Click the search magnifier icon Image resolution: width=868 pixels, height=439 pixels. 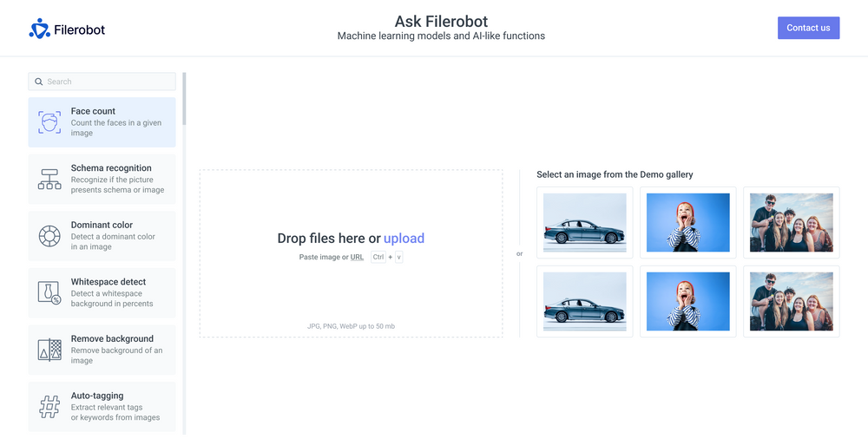click(38, 82)
